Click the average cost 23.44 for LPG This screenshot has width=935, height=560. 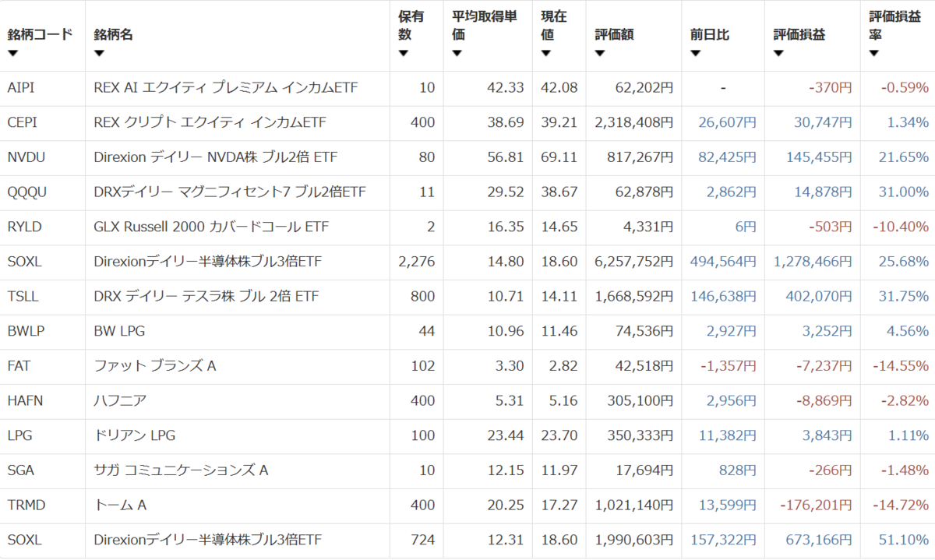pos(506,435)
